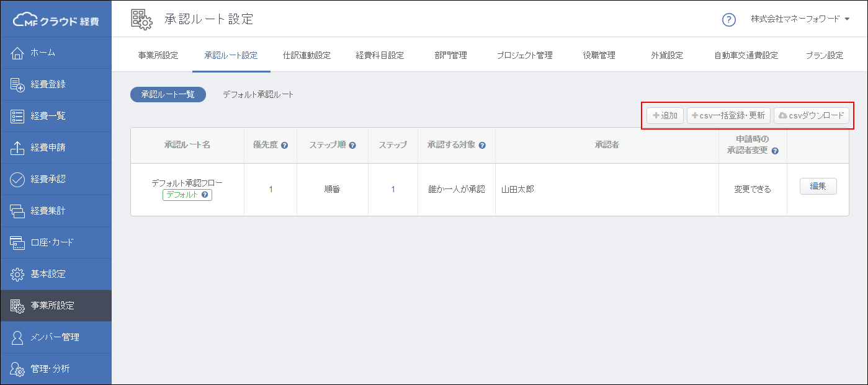Viewport: 868px width, 385px height.
Task: Click the help icon in デフォルト badge
Action: [x=204, y=195]
